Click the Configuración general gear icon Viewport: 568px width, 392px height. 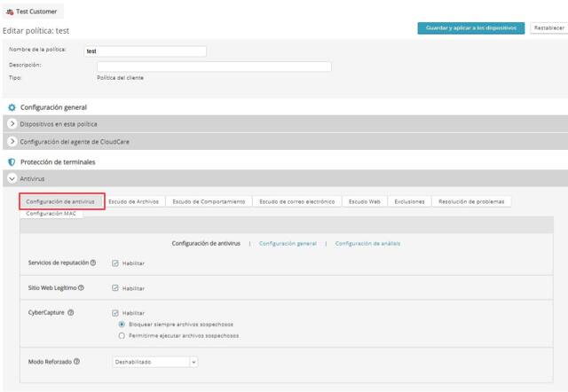pos(12,107)
